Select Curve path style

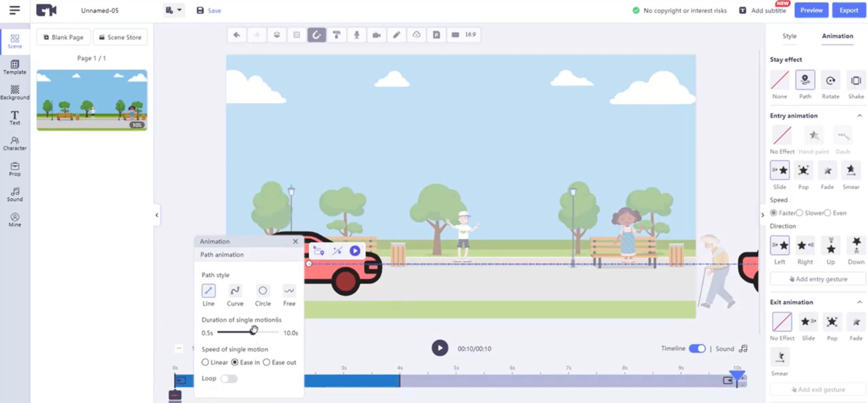235,291
